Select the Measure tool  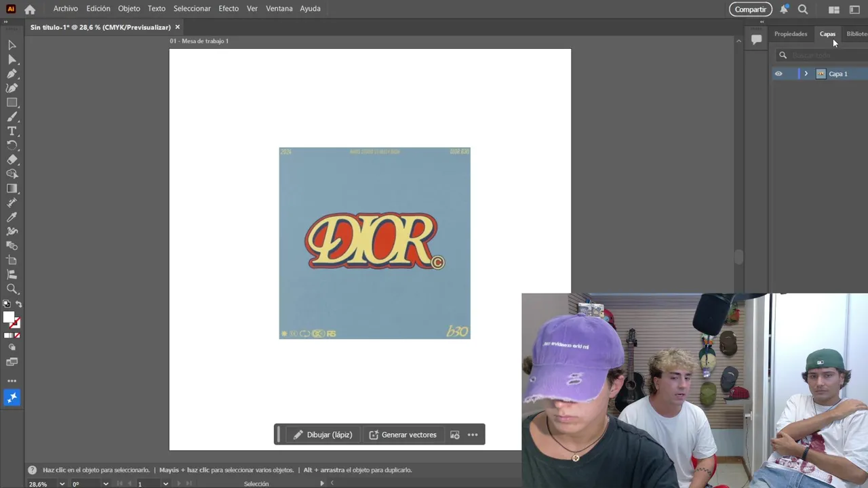(x=12, y=203)
